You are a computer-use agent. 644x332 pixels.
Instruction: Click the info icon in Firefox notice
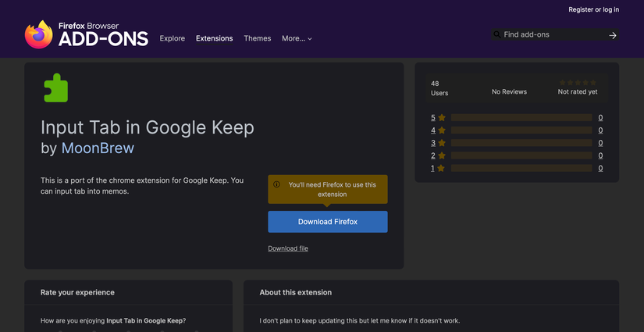(276, 184)
